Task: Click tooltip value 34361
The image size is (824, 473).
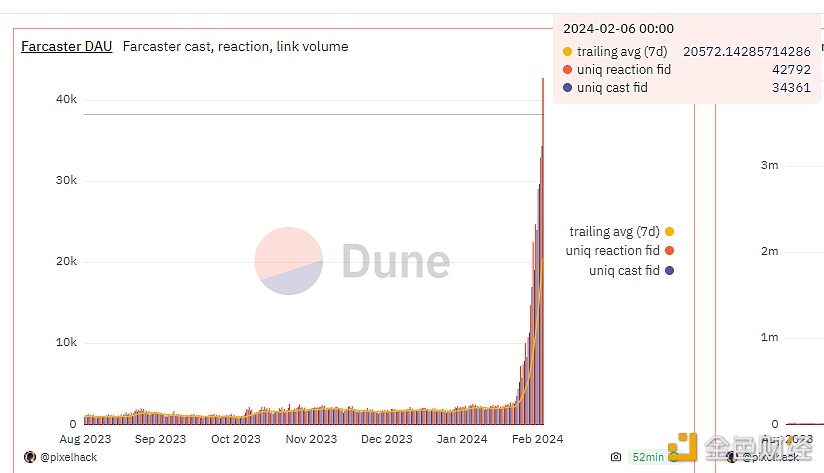Action: (x=791, y=87)
